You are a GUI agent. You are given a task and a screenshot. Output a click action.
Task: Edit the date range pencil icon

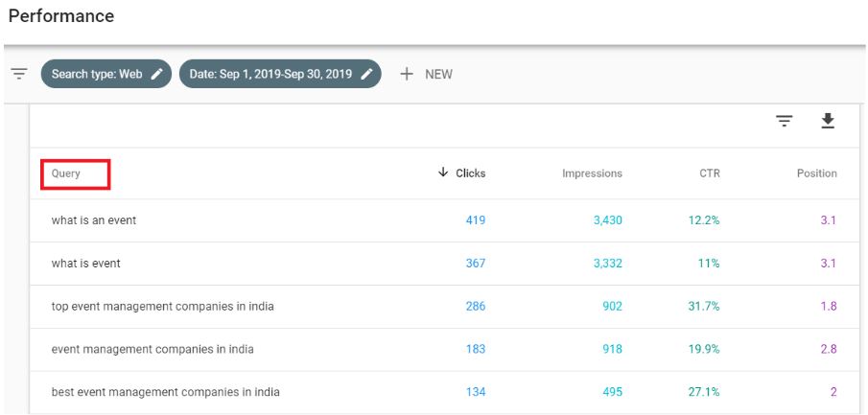coord(366,74)
